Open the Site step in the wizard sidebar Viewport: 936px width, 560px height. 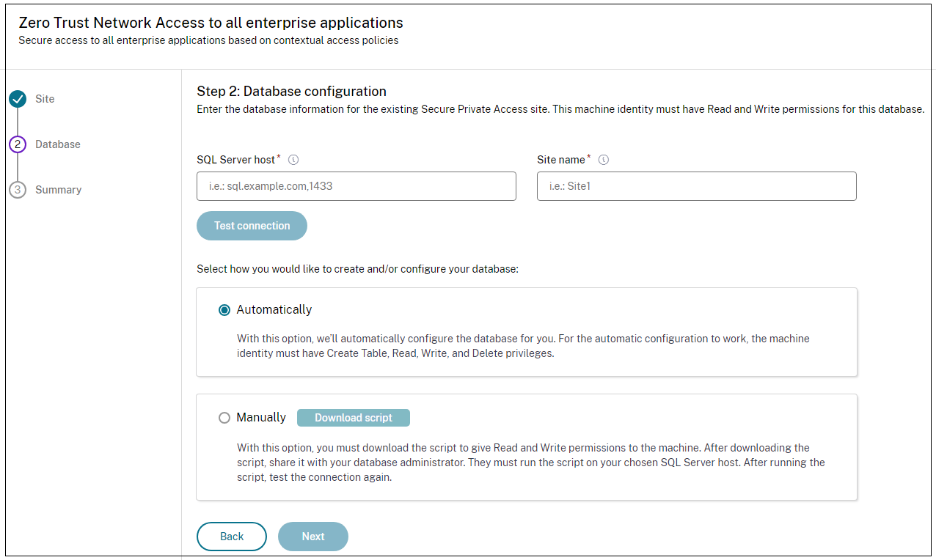45,99
